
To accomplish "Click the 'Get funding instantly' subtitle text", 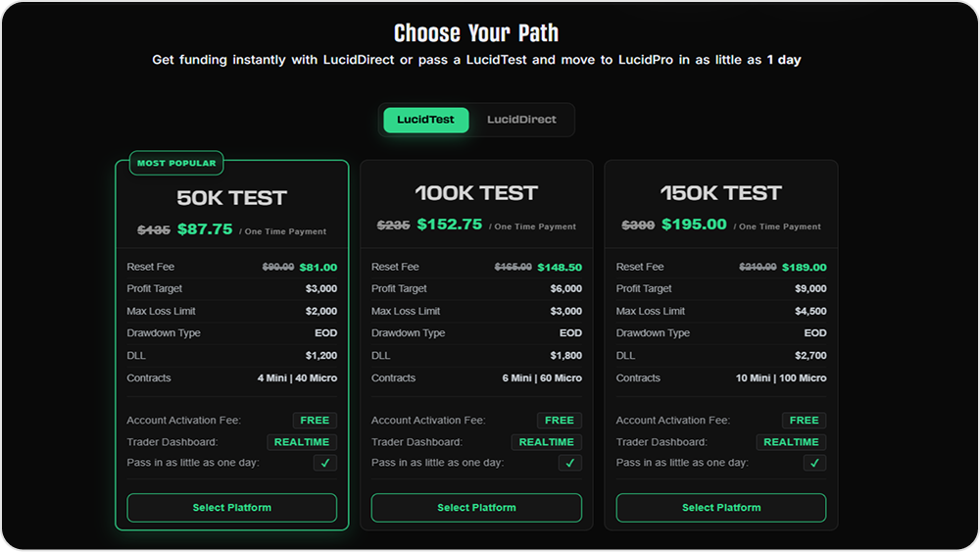I will click(476, 60).
